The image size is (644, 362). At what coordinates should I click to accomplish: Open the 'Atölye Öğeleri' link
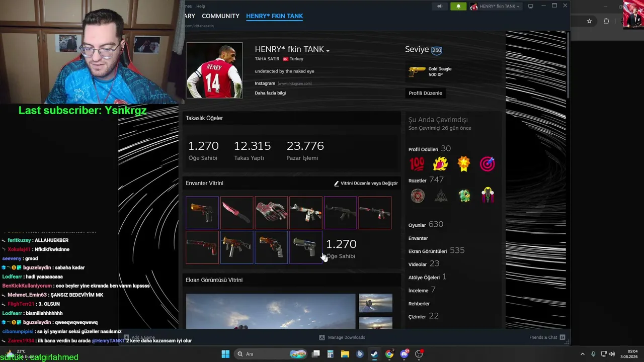pos(424,278)
